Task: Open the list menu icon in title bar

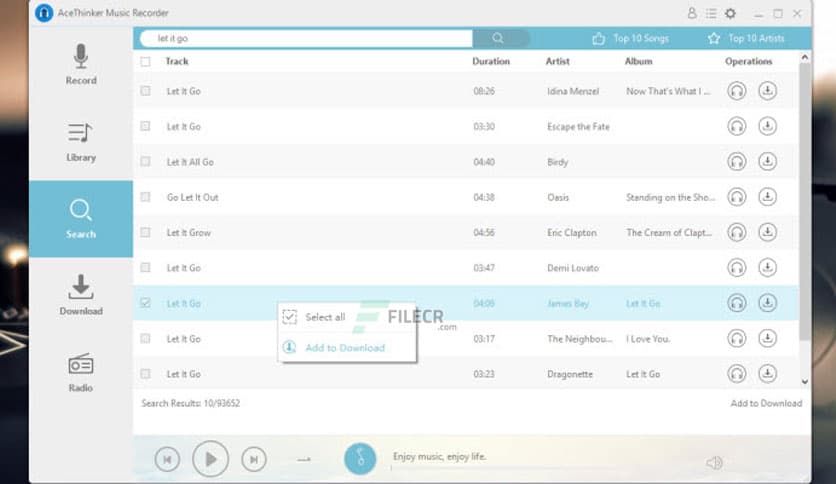Action: (711, 13)
